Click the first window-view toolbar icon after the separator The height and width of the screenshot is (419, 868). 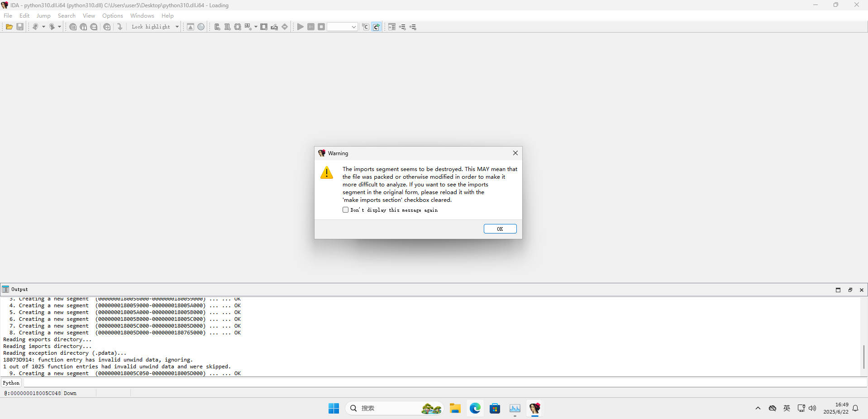pos(217,27)
